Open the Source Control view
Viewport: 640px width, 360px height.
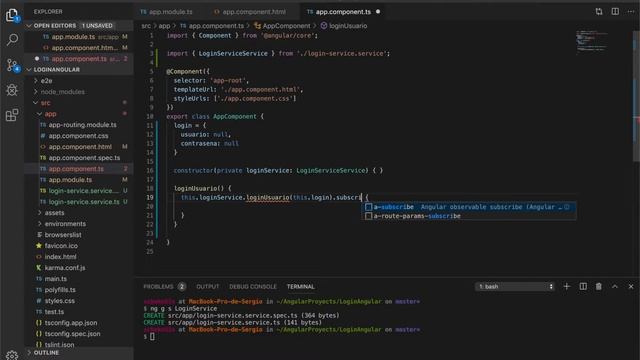click(12, 65)
